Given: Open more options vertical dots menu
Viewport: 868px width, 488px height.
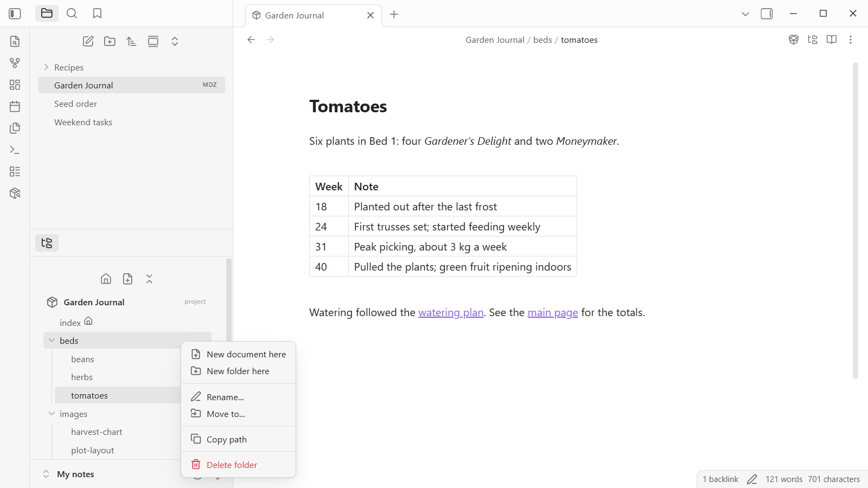Looking at the screenshot, I should [851, 40].
